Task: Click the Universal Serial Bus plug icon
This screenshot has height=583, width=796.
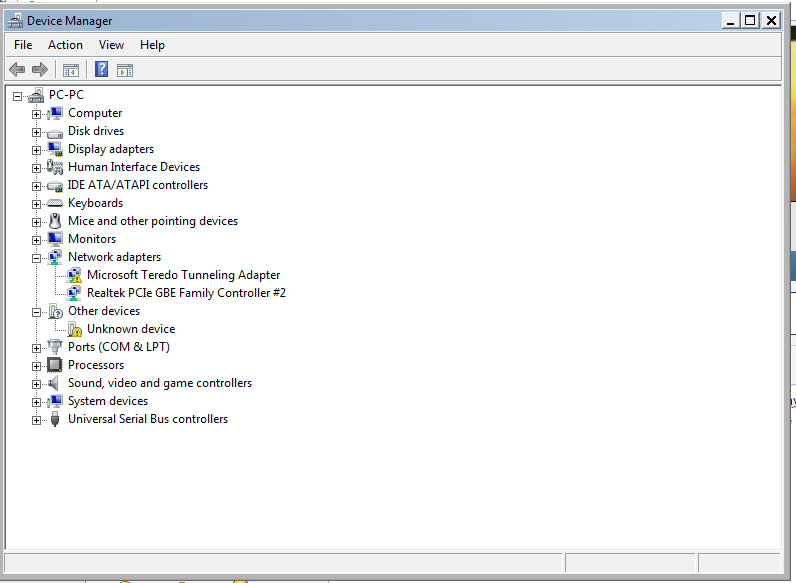Action: [x=55, y=419]
